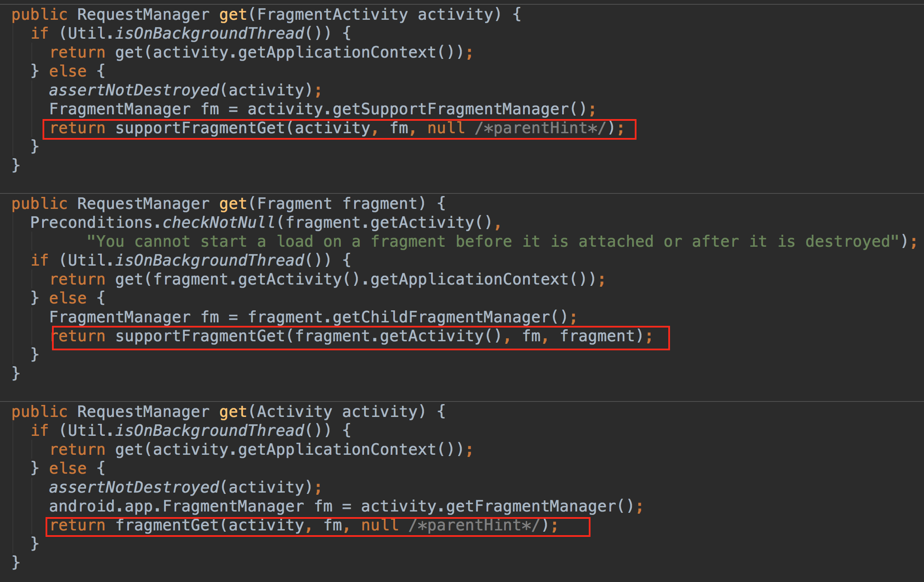
Task: Click the first assertNotDestroyed(activity) call
Action: coord(134,90)
